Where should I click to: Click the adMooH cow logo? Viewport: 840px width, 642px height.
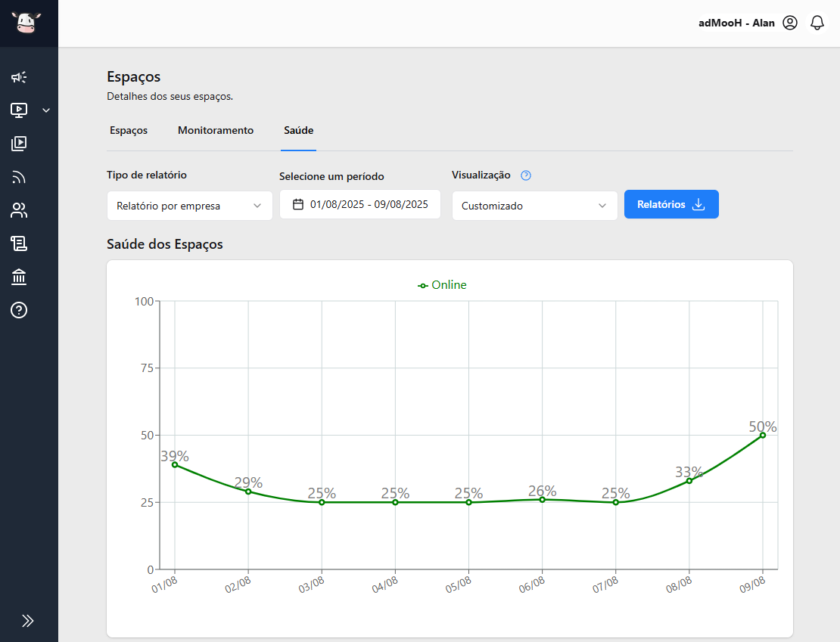(26, 23)
